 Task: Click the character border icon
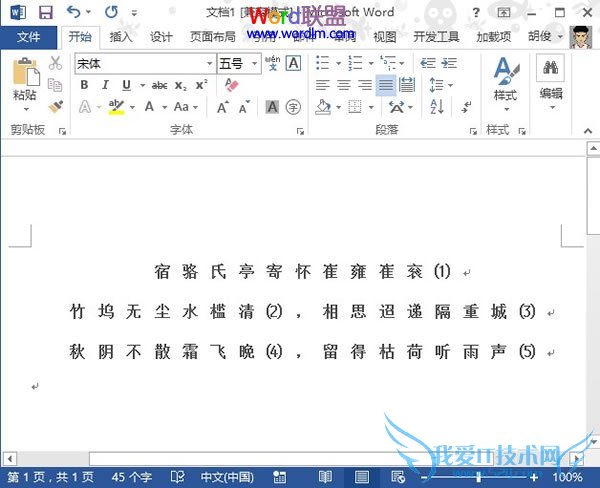click(294, 63)
